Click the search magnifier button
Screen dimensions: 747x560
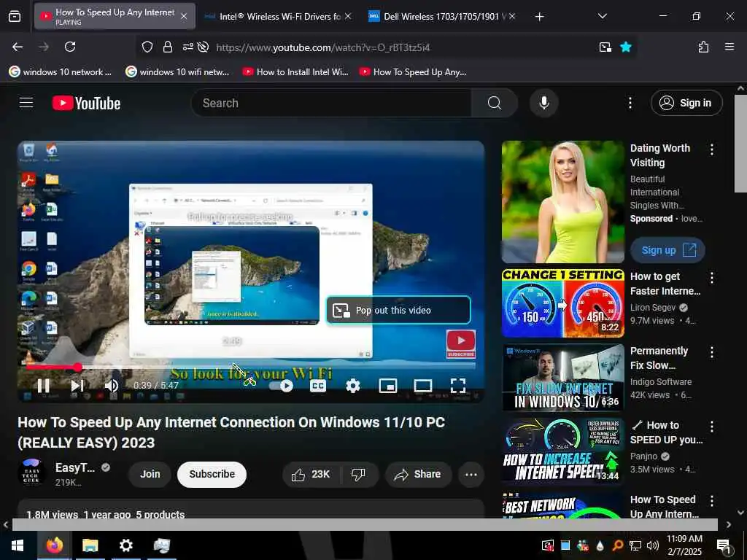coord(495,103)
